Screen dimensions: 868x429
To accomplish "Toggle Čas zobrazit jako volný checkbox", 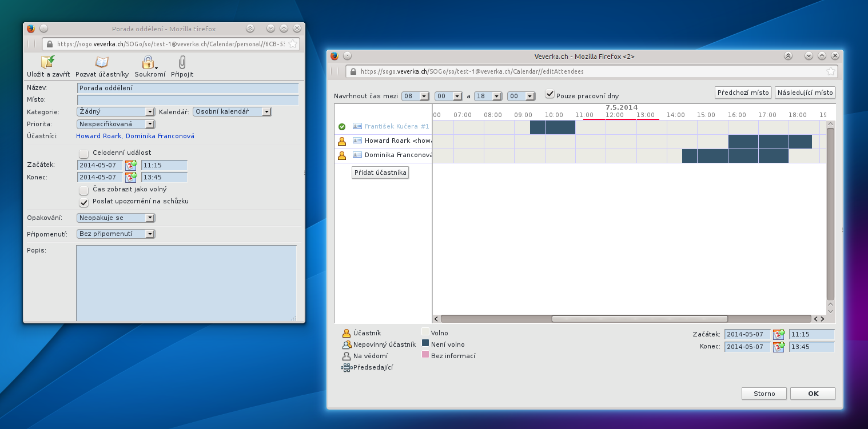I will (x=84, y=190).
